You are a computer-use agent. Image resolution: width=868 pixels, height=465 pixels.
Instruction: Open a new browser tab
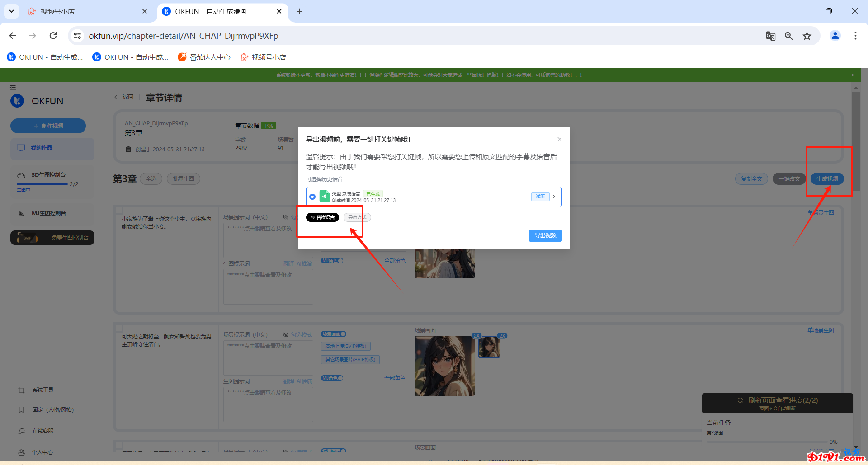(x=299, y=11)
